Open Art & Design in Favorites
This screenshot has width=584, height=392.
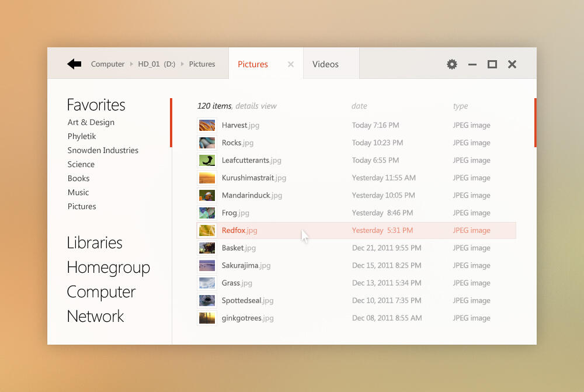tap(91, 122)
